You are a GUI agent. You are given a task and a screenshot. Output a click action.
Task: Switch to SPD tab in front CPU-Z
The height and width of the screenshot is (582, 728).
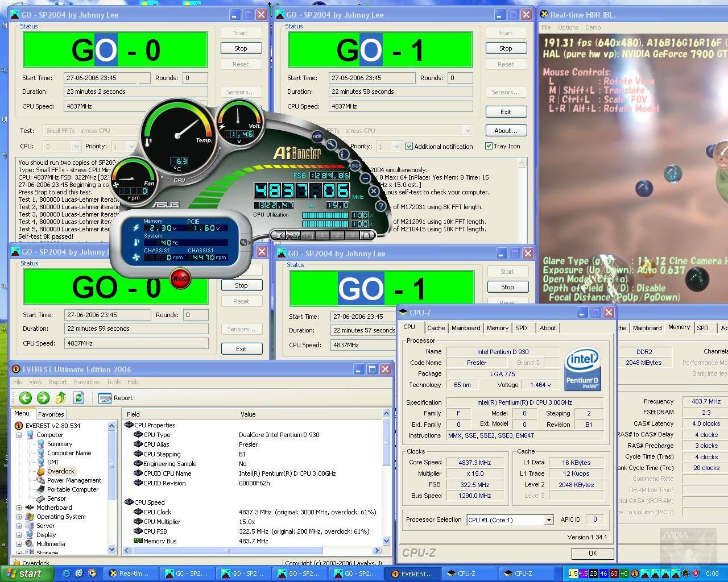[x=522, y=328]
